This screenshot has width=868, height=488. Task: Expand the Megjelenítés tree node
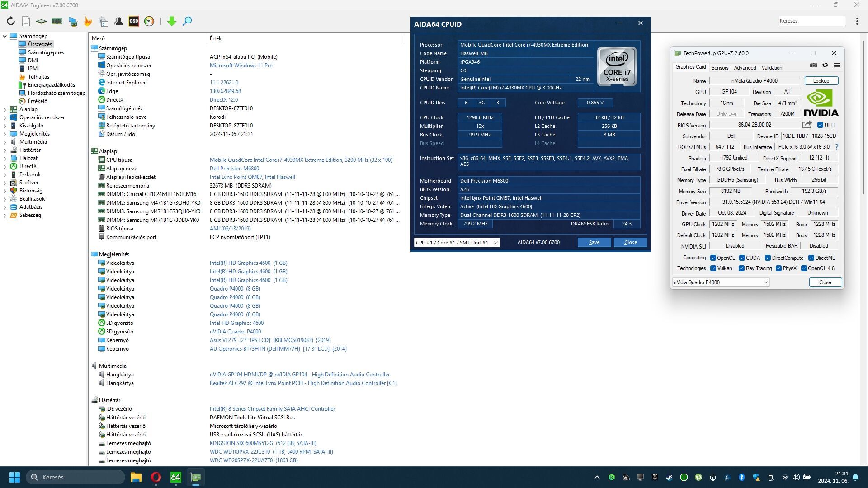[x=5, y=134]
